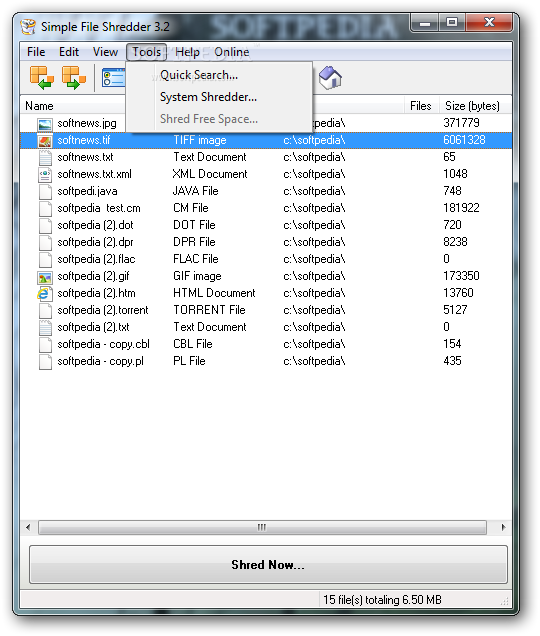Click the softpedia (2).htm Internet Explorer icon
The image size is (540, 636).
pyautogui.click(x=45, y=294)
